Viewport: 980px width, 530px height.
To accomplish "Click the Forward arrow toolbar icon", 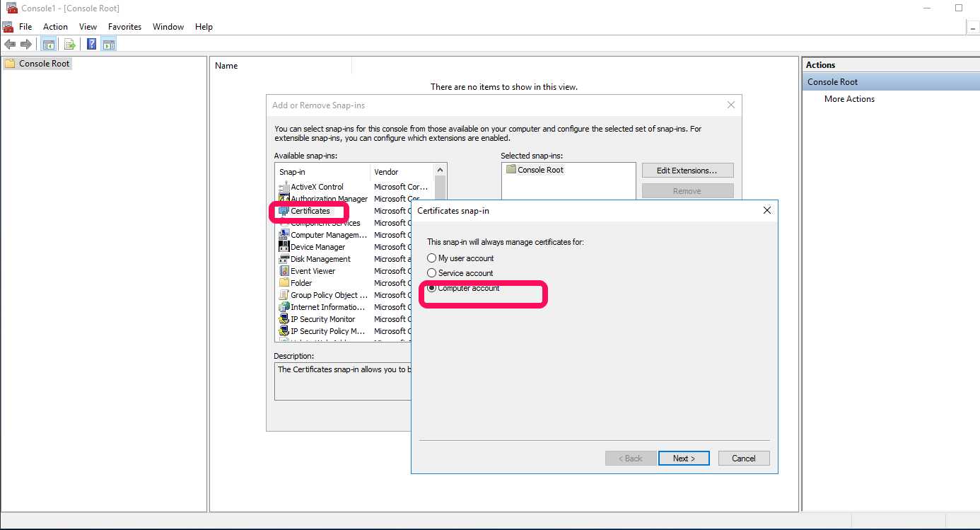I will (x=25, y=44).
